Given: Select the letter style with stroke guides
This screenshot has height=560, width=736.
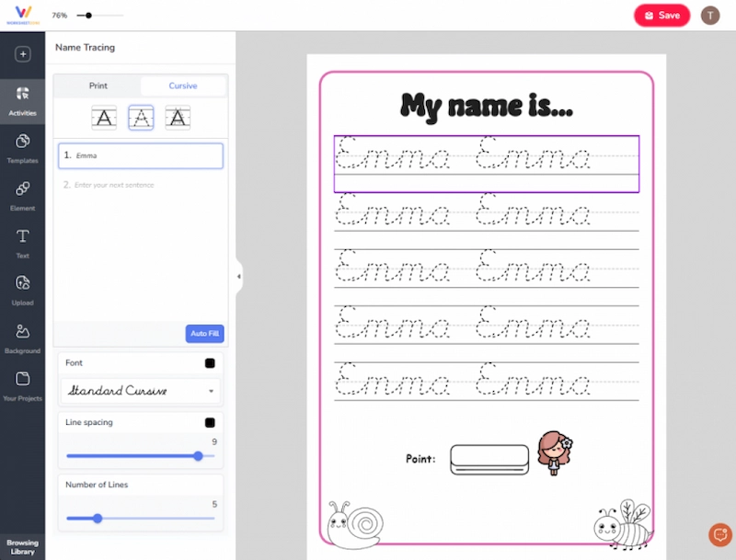Looking at the screenshot, I should coord(176,117).
